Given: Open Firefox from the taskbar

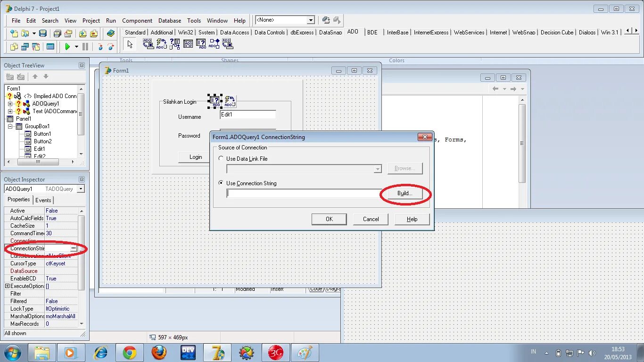Looking at the screenshot, I should tap(159, 353).
